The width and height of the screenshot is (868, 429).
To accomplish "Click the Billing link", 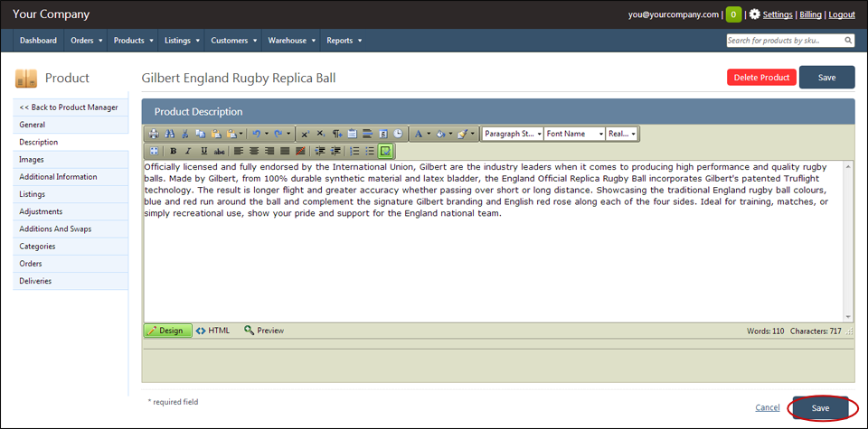I will click(810, 15).
